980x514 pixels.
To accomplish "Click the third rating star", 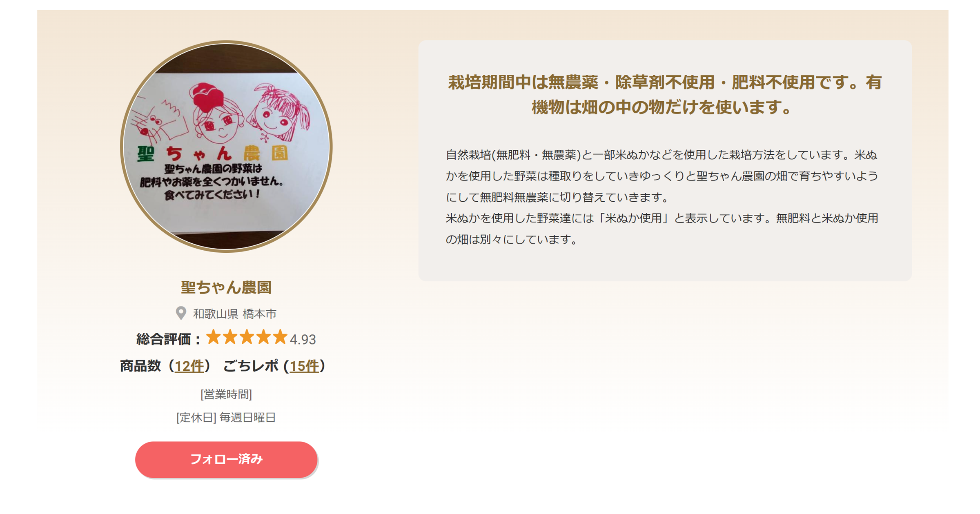I will pyautogui.click(x=247, y=338).
